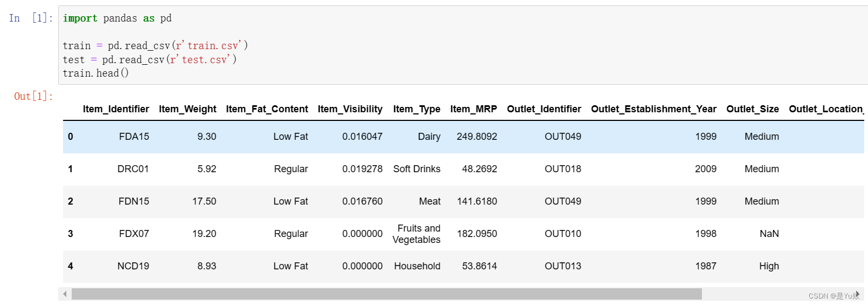Screen dimensions: 868x305
Task: Click the Fruits and Vegetables cell
Action: 417,234
